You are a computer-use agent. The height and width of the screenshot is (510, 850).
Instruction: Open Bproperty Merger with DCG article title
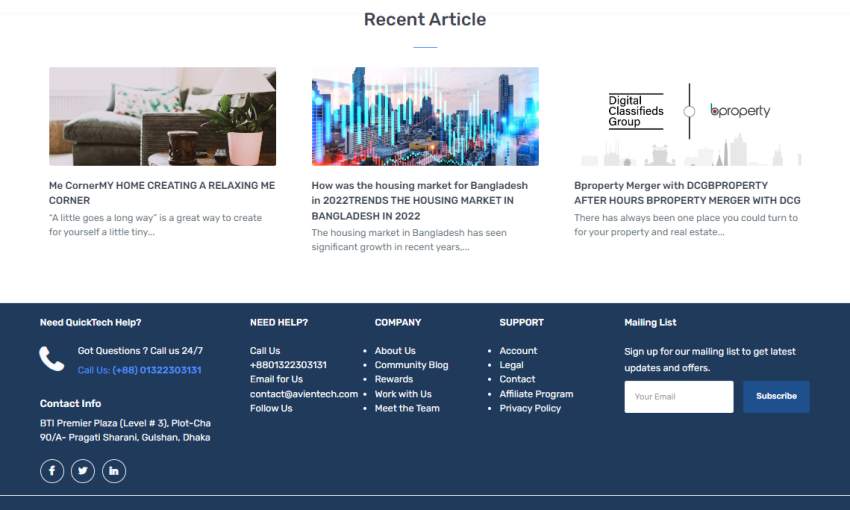pos(687,193)
